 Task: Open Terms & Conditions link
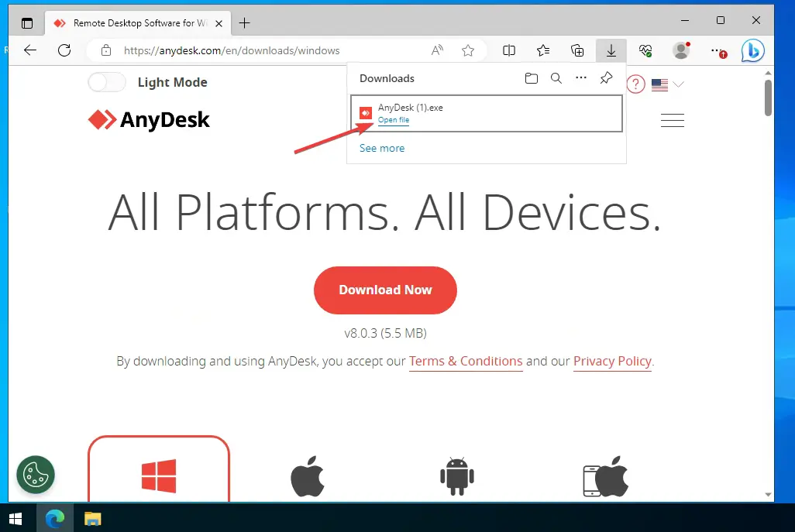[x=466, y=362]
